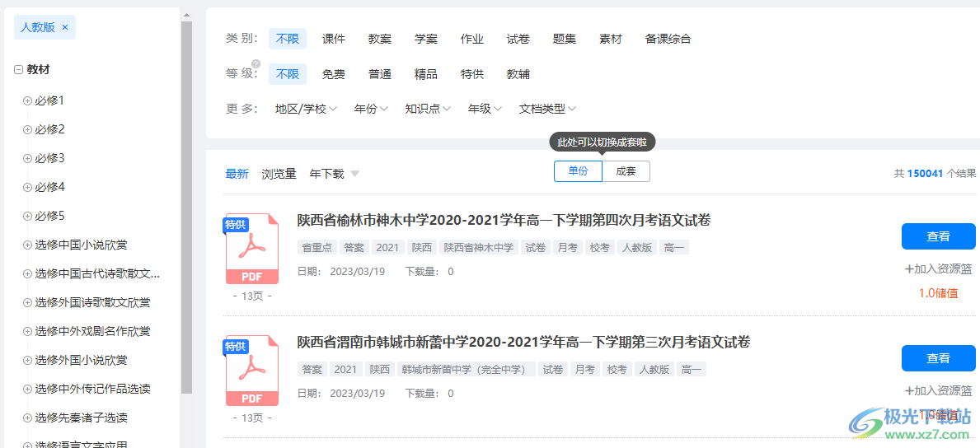The image size is (980, 448).
Task: Expand the 必修5 tree node
Action: pos(27,217)
